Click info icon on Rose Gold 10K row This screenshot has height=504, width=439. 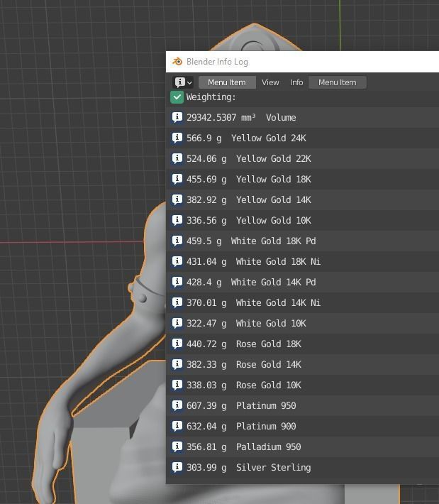coord(177,385)
